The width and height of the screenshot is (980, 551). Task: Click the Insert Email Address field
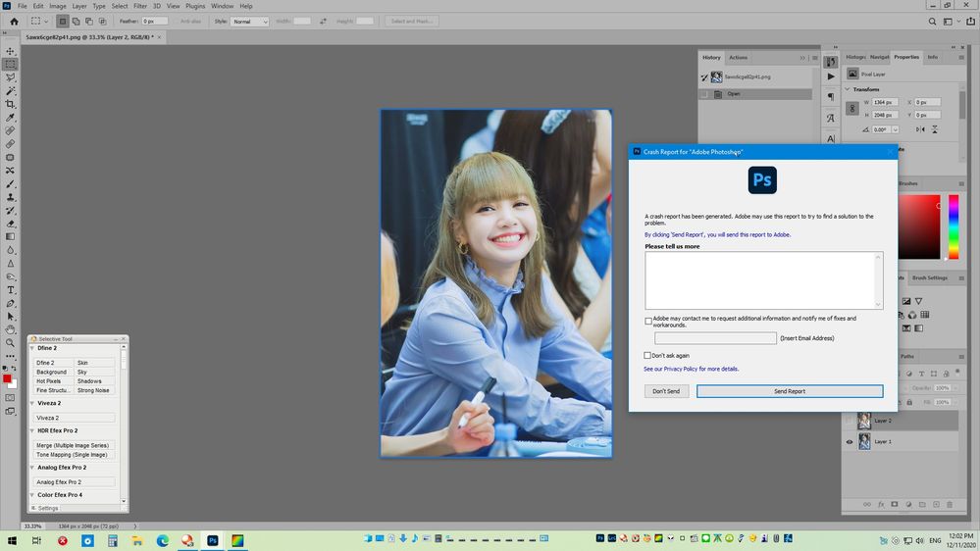tap(715, 338)
